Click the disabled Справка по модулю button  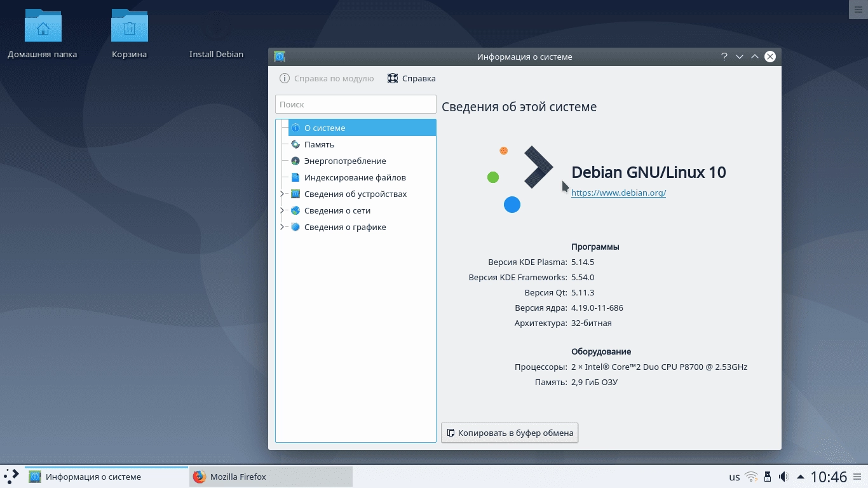point(327,78)
